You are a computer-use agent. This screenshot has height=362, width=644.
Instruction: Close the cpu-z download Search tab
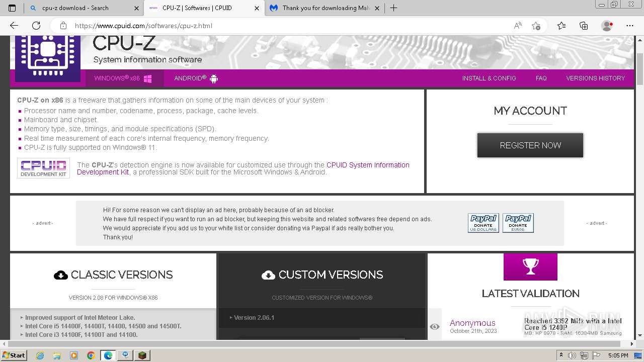point(136,8)
